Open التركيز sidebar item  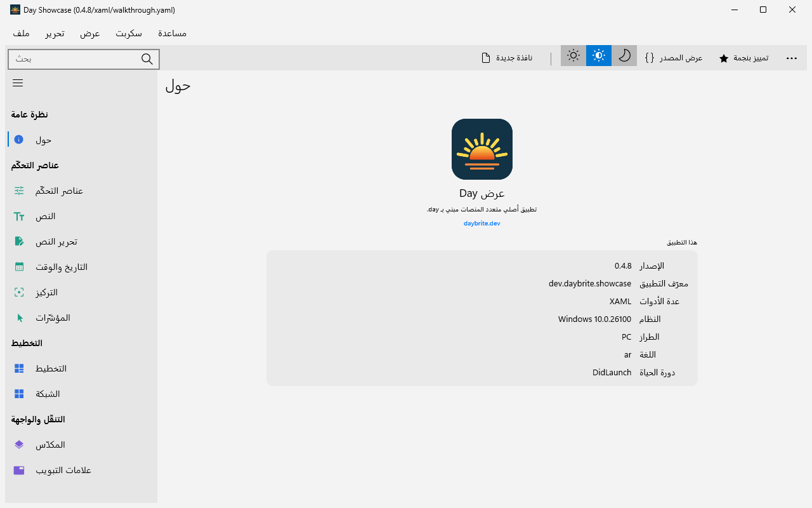(81, 292)
